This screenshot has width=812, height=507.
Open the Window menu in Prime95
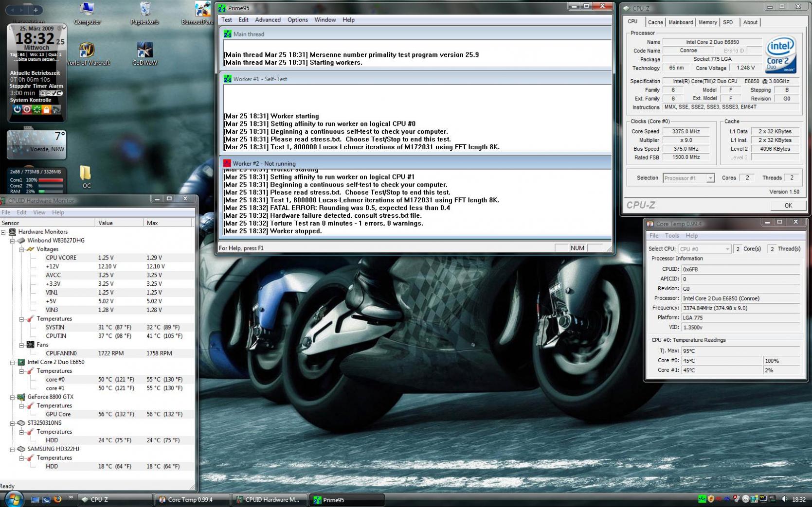[x=325, y=20]
